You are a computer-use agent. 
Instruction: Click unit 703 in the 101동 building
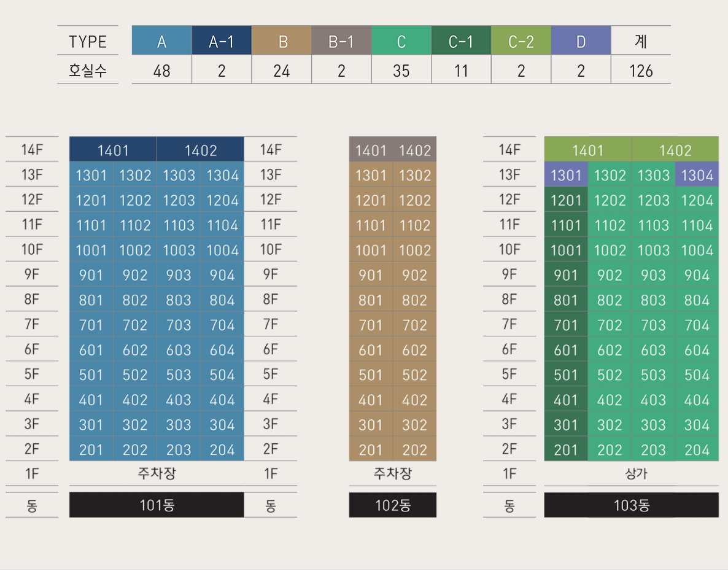pos(179,325)
